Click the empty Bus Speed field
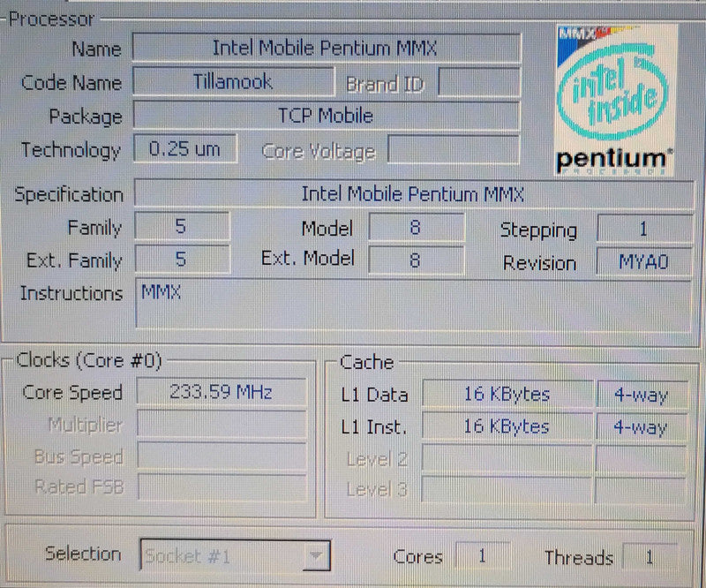This screenshot has width=706, height=588. (222, 456)
